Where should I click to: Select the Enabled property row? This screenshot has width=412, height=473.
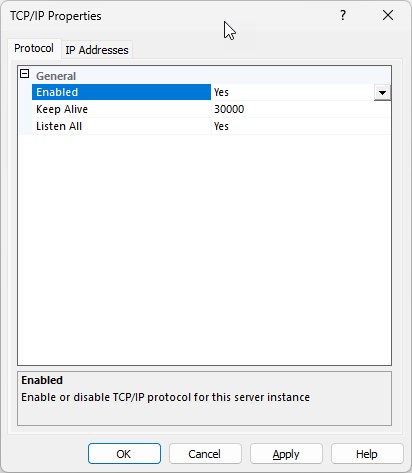click(x=211, y=92)
